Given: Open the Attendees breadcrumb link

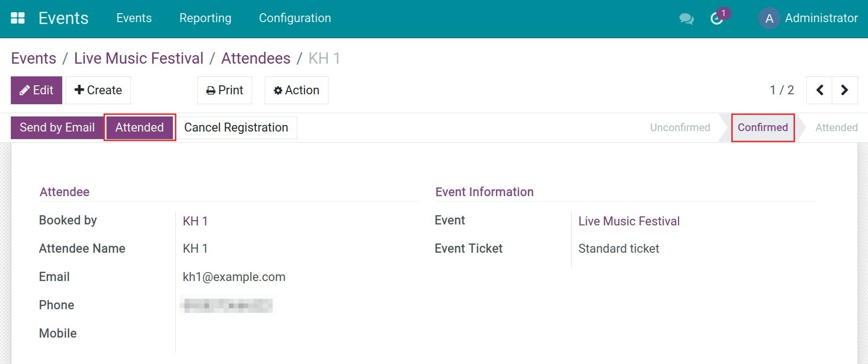Looking at the screenshot, I should [256, 58].
